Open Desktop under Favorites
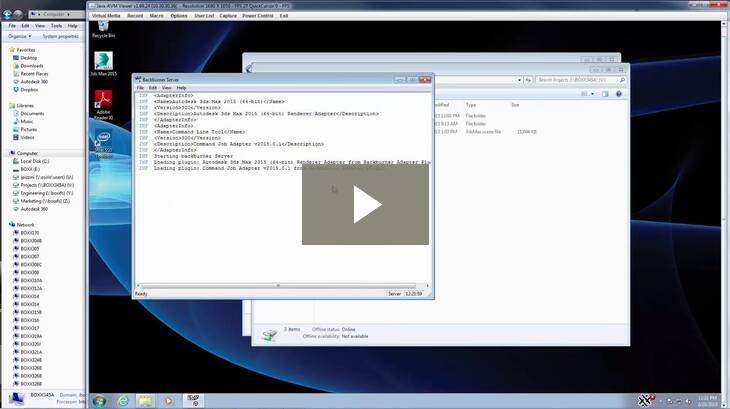The image size is (730, 409). (x=28, y=58)
